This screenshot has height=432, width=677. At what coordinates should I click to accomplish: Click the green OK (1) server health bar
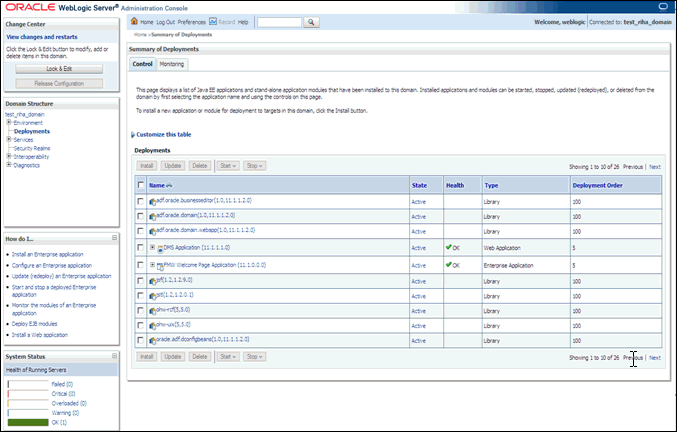pyautogui.click(x=28, y=423)
